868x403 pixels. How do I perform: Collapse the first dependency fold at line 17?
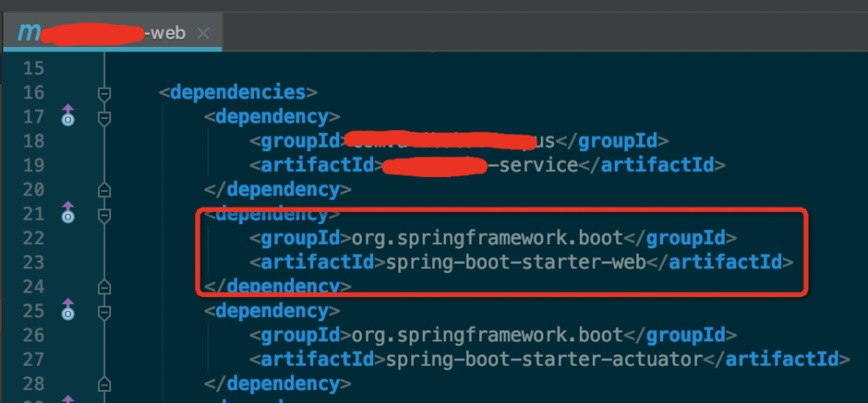(x=104, y=117)
